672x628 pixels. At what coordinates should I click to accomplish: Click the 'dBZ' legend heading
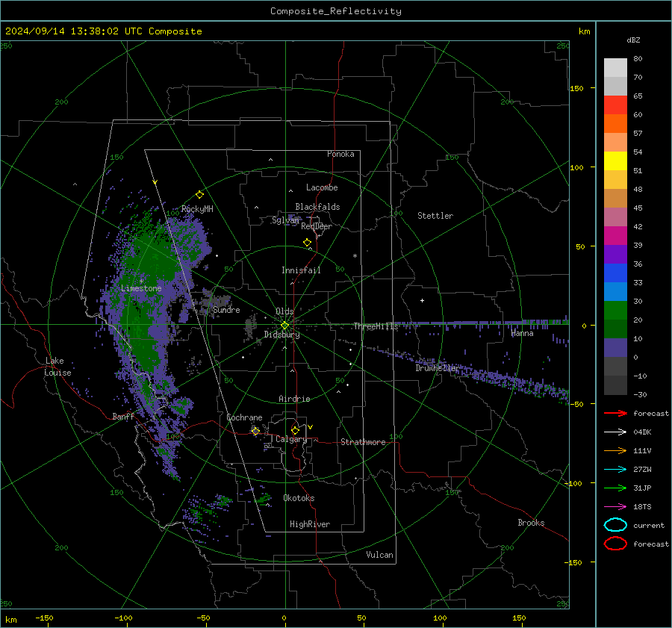(633, 40)
